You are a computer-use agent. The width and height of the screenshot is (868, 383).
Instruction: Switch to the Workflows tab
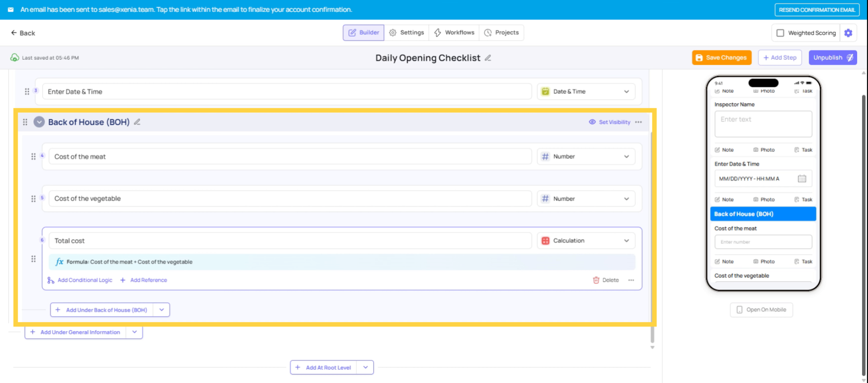[x=454, y=33]
